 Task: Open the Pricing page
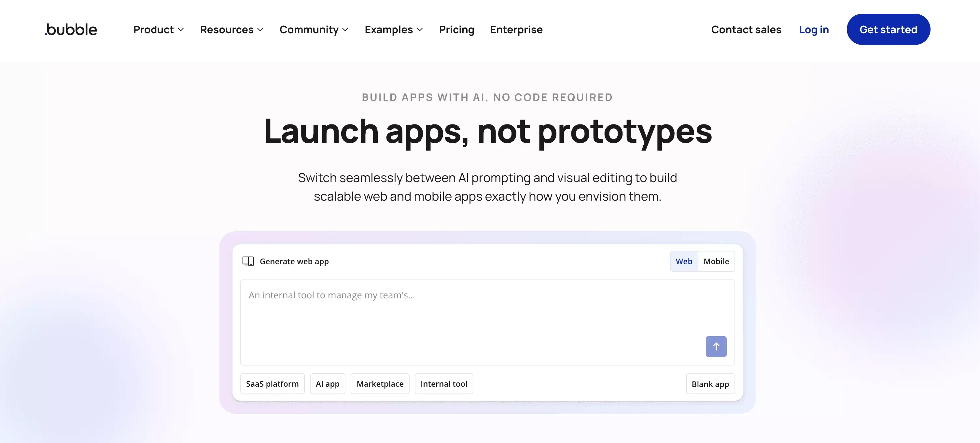tap(456, 29)
